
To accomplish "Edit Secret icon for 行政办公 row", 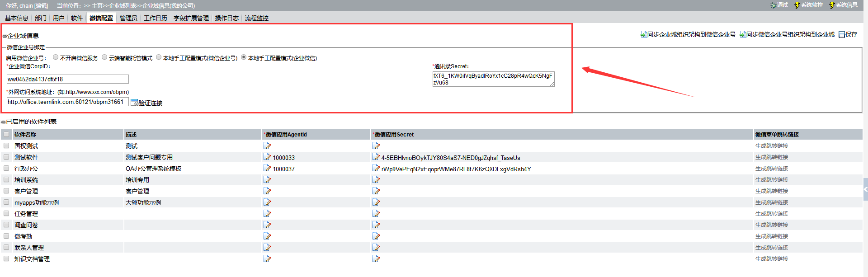I will tap(376, 168).
